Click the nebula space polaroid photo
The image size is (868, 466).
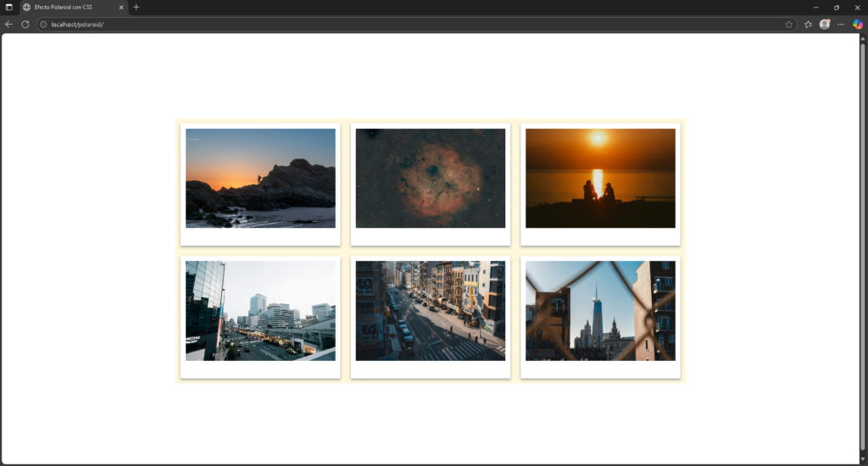[430, 185]
